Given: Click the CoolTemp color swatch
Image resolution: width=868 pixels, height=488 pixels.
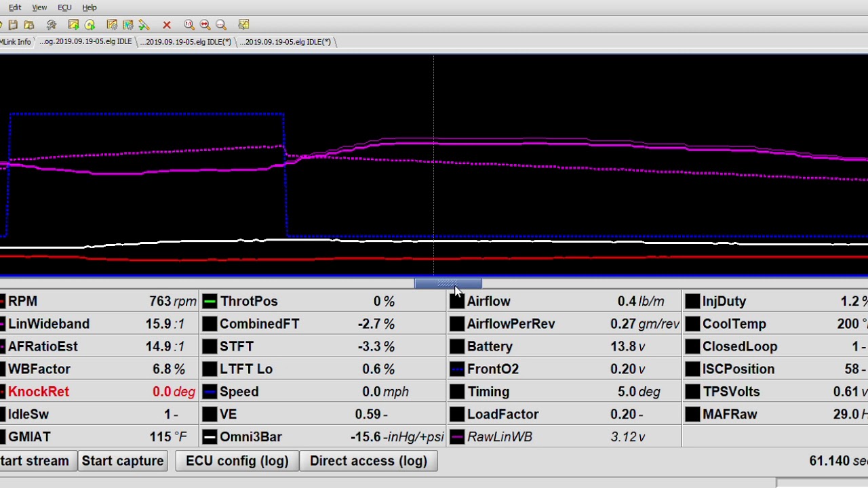Looking at the screenshot, I should (x=692, y=324).
